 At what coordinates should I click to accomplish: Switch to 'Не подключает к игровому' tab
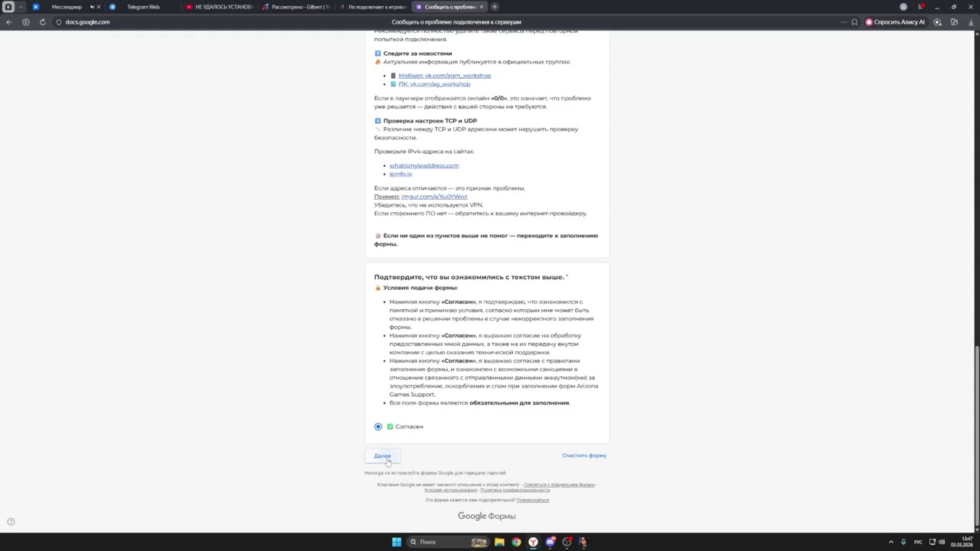[x=372, y=7]
